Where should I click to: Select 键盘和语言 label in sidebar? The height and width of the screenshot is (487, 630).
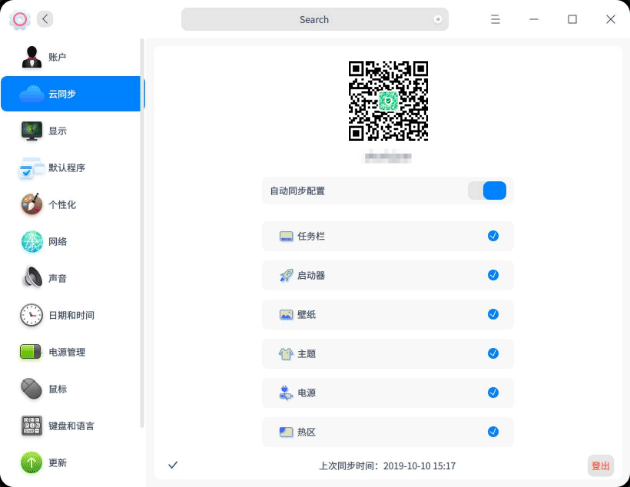(x=72, y=426)
